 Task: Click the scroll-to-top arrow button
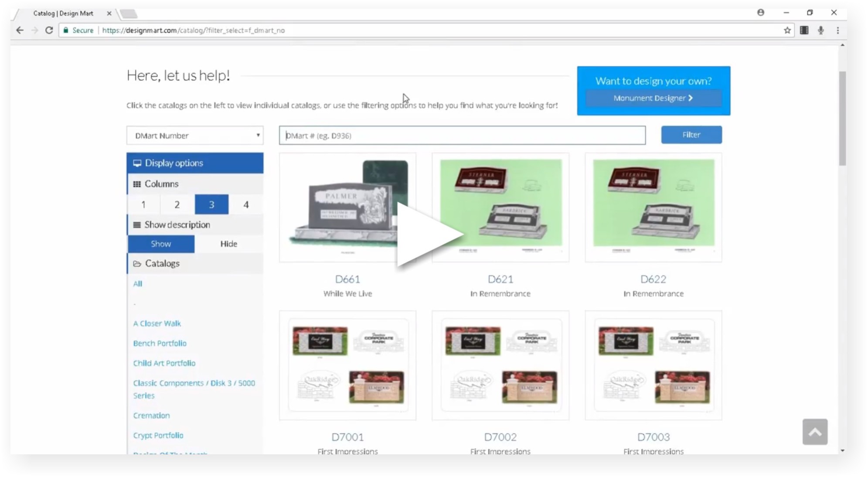click(815, 432)
